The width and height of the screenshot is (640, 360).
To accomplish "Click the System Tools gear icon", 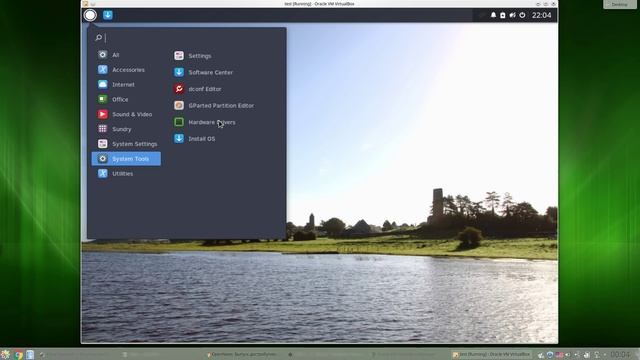I will 103,158.
